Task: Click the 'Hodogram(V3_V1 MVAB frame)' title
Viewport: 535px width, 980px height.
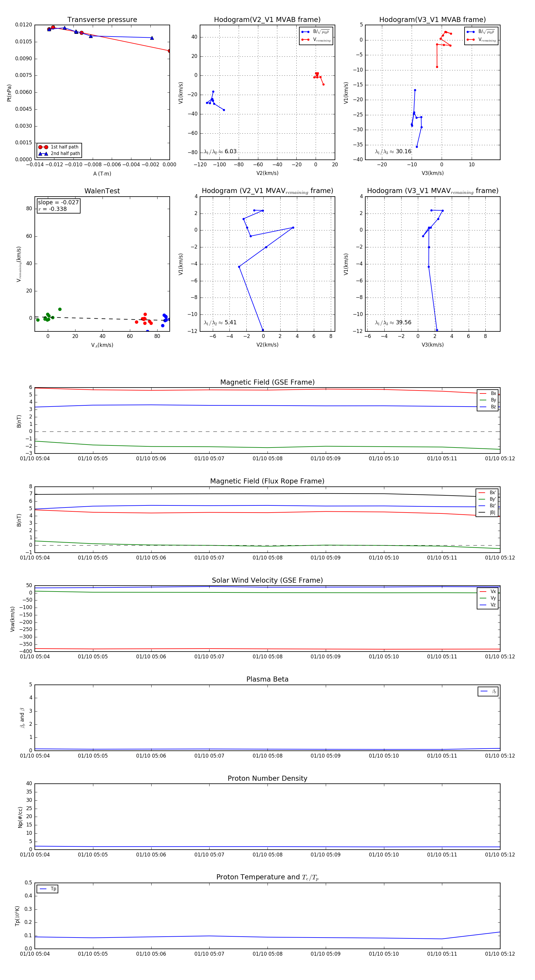Action: (432, 19)
